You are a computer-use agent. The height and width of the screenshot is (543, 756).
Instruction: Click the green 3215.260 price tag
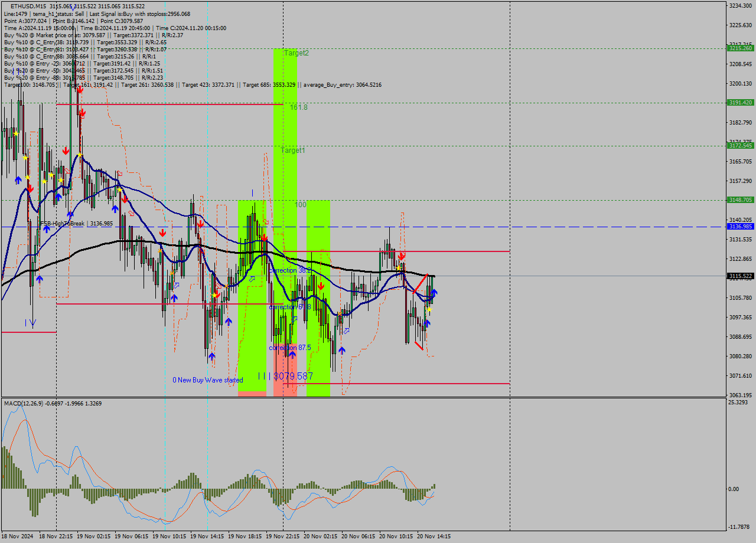(x=740, y=48)
